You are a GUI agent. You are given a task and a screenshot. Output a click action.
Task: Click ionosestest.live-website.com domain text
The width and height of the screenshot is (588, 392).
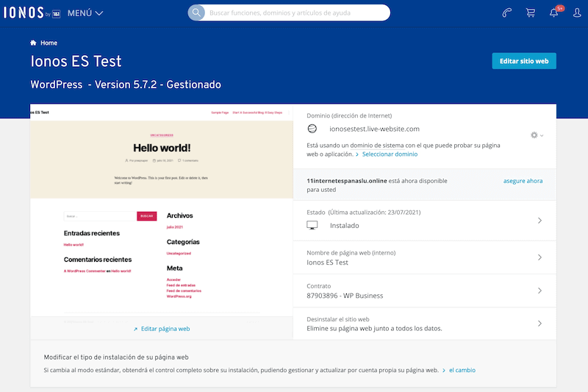374,129
